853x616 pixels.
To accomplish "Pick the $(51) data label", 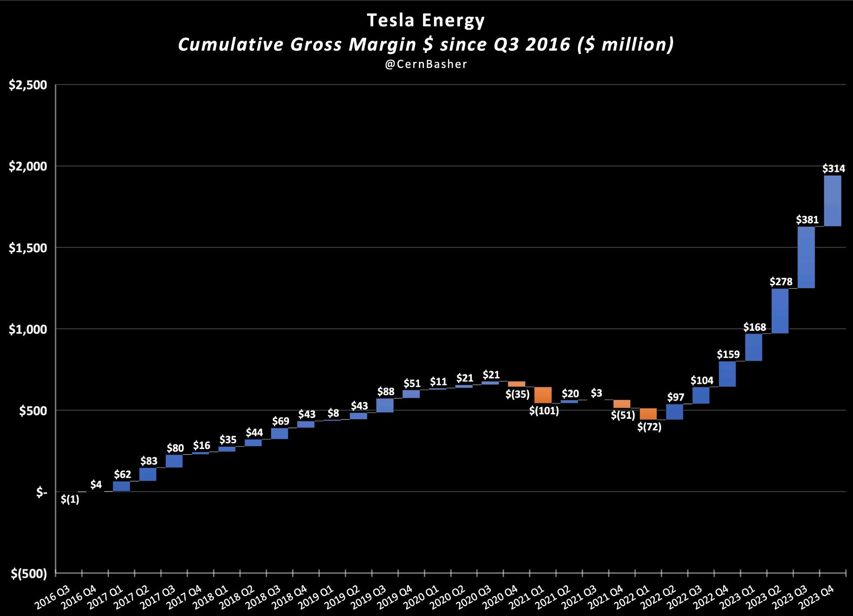I will pos(623,416).
